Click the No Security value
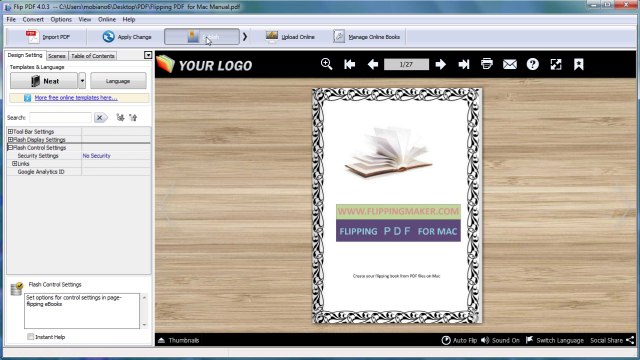The image size is (640, 360). click(x=96, y=156)
